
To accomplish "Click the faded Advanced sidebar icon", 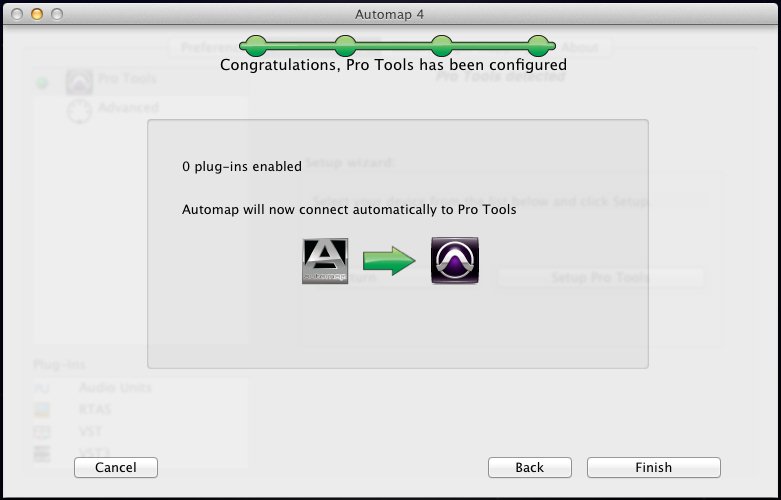I will coord(80,110).
